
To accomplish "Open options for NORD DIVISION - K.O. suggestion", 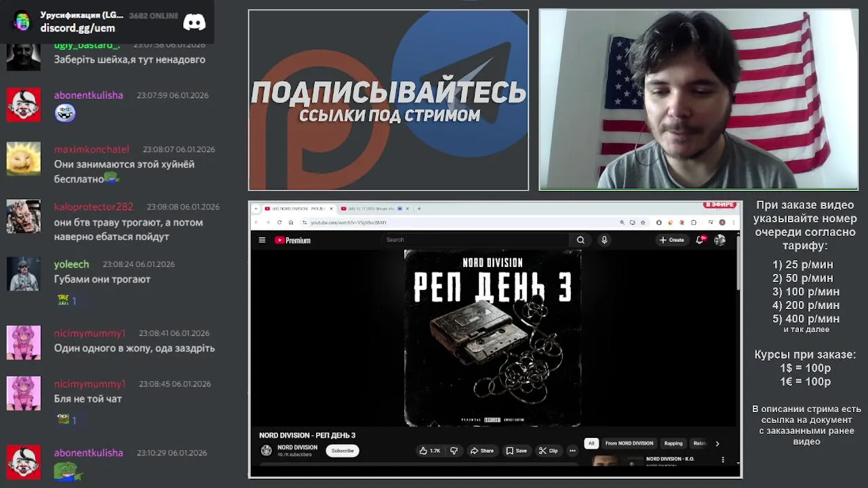I will pos(723,460).
